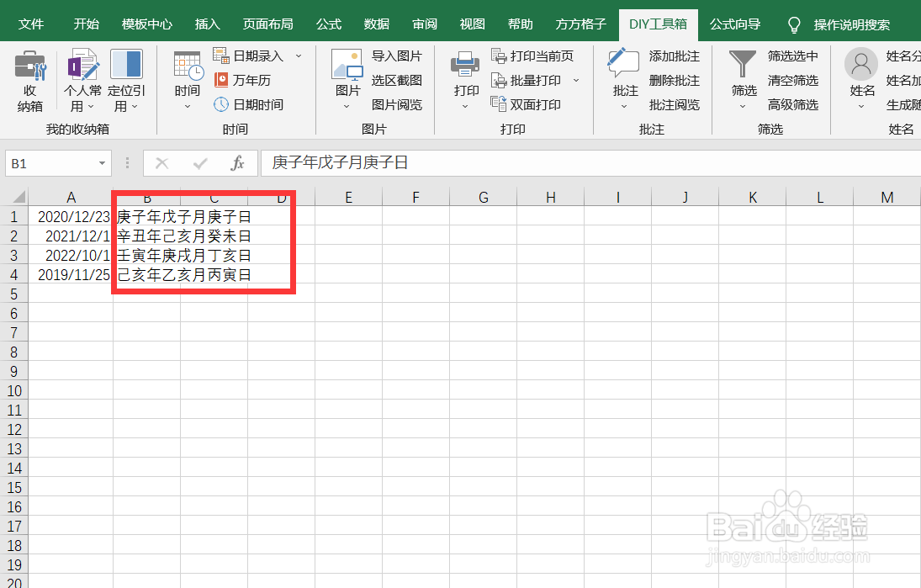Viewport: 921px width, 588px height.
Task: Click 清空筛选 to clear filters
Action: tap(792, 80)
